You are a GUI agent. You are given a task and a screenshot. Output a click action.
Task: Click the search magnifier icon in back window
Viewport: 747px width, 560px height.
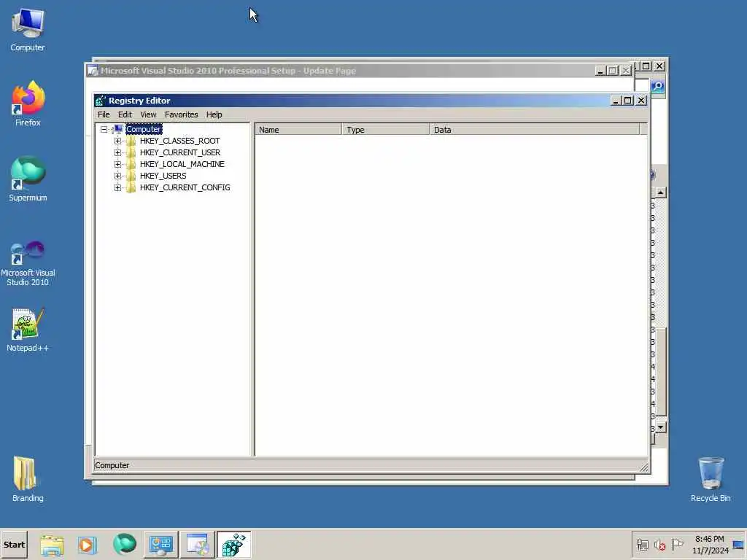[x=658, y=87]
